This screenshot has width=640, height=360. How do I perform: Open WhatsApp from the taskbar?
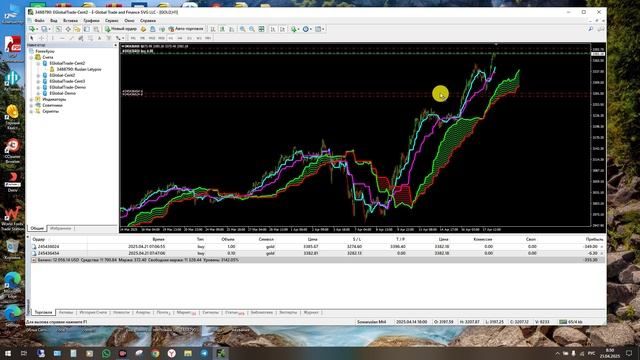coord(106,353)
